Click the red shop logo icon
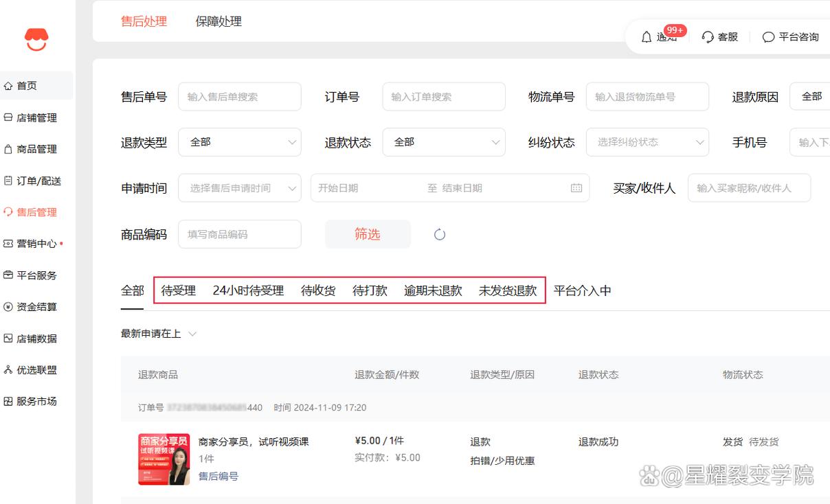 coord(36,40)
